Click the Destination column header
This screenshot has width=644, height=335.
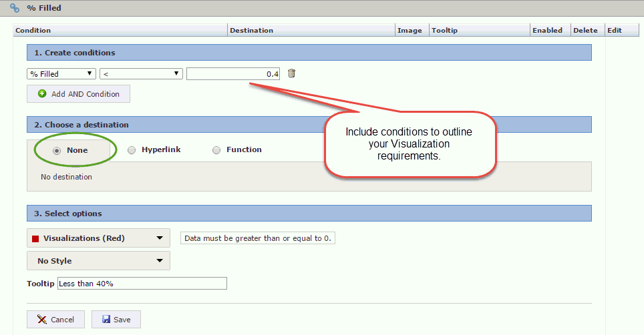coord(252,30)
